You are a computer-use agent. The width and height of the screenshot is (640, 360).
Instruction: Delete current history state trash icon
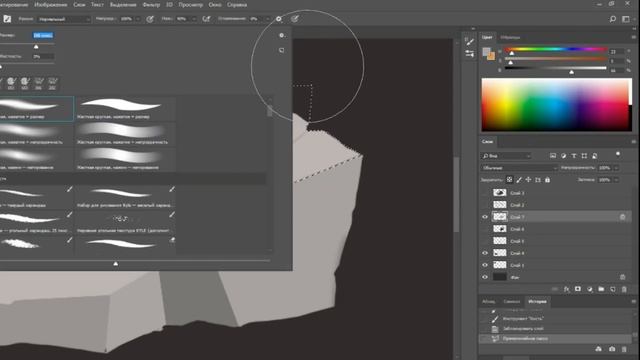[624, 349]
